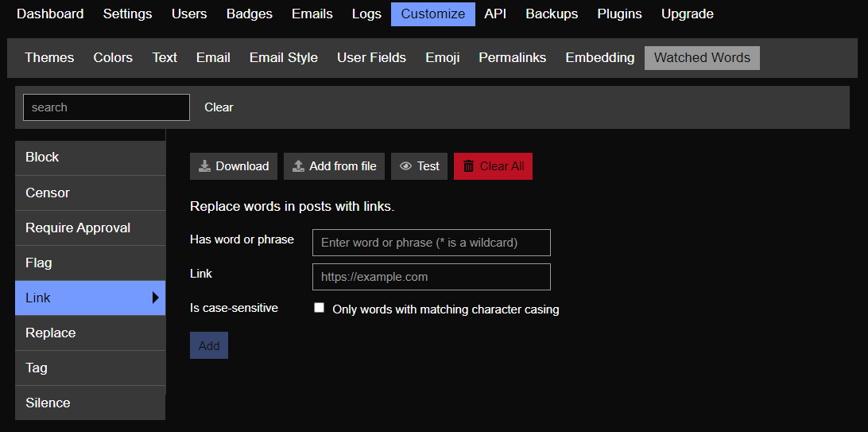
Task: Switch to the Themes sub-tab
Action: point(49,57)
